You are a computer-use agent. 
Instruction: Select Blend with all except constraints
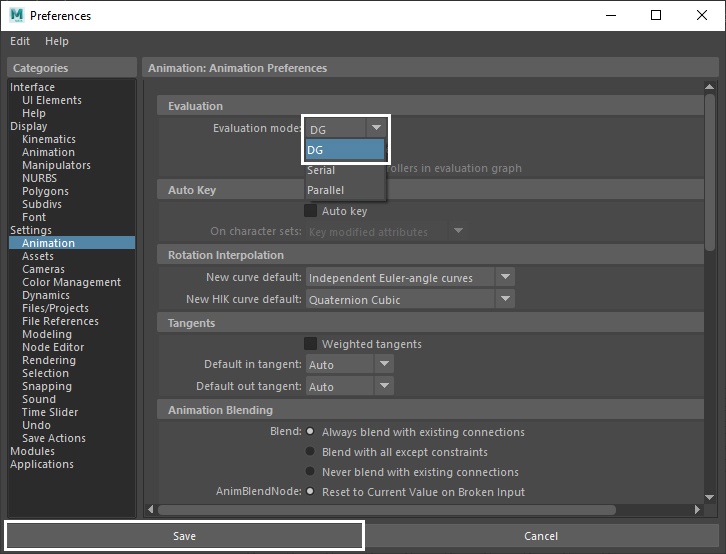click(310, 451)
